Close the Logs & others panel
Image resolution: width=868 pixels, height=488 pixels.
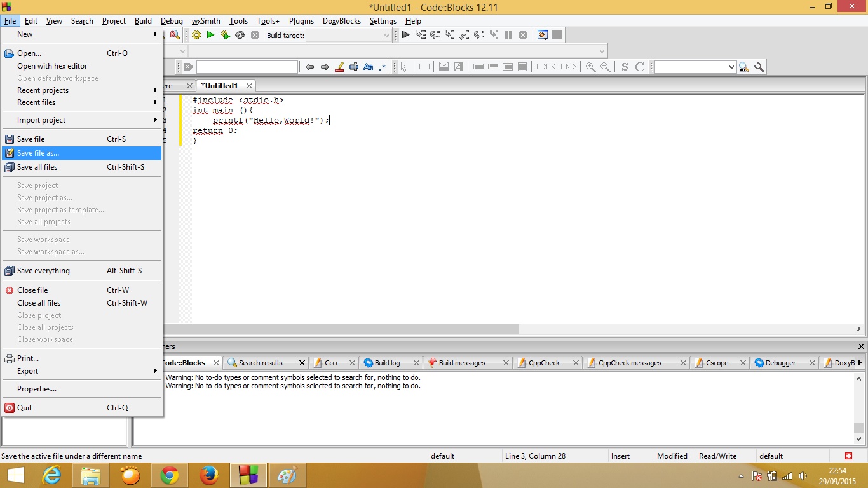click(x=861, y=346)
